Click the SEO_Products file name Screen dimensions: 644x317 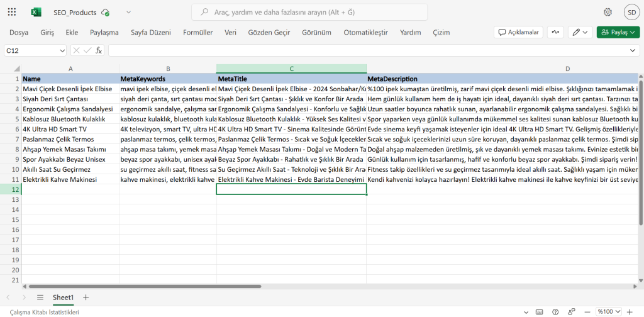point(75,13)
